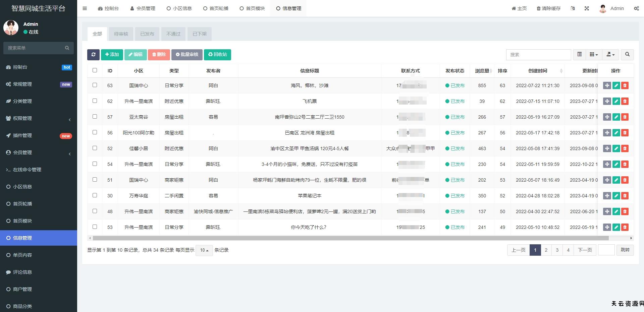Click the fullscreen icon in top bar
The height and width of the screenshot is (312, 644).
[587, 8]
